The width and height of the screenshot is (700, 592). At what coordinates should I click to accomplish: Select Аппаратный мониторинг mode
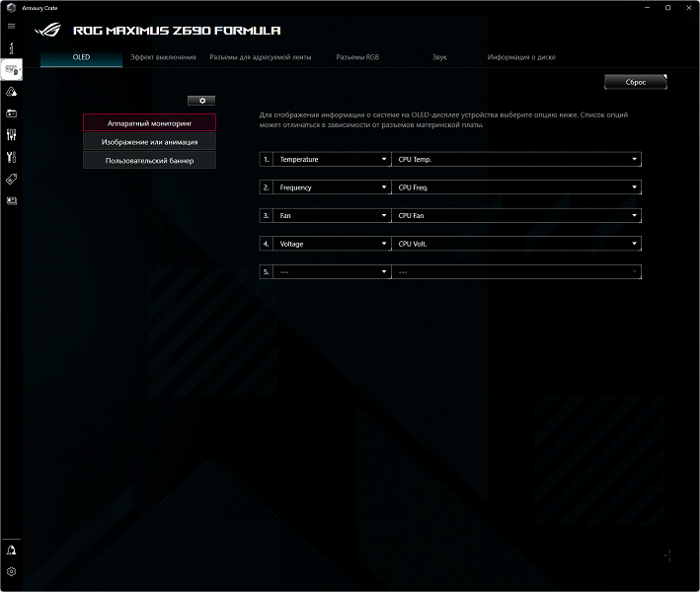click(x=149, y=123)
